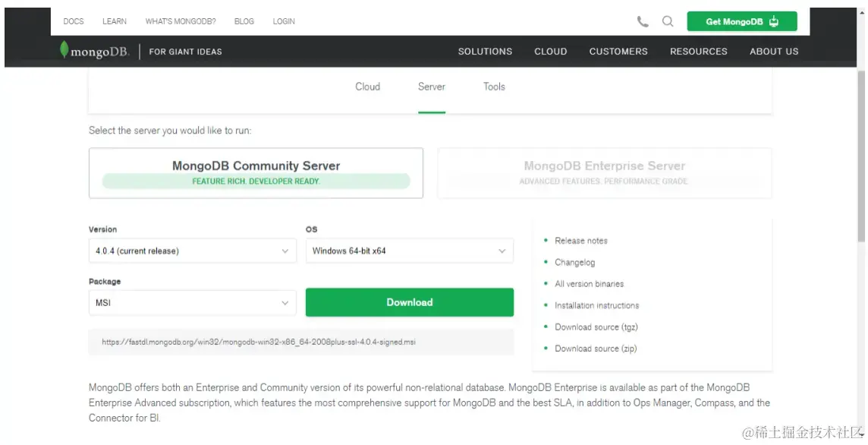Click the green Download button

[x=410, y=302]
